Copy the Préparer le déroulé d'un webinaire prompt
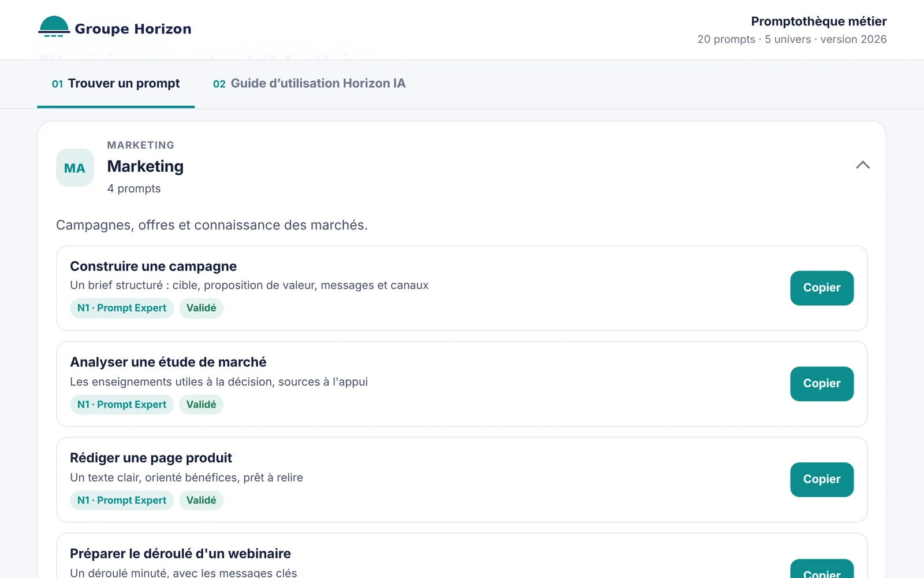The width and height of the screenshot is (924, 578). coord(822,569)
